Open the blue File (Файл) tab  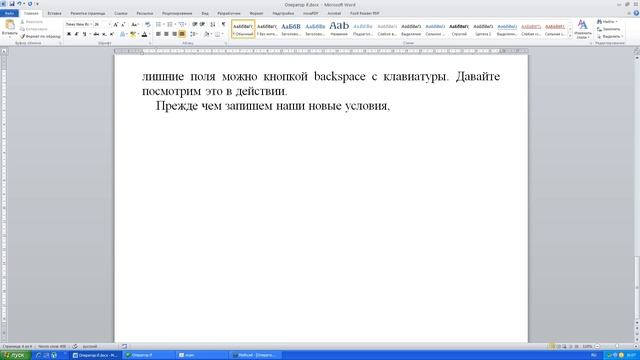point(9,13)
